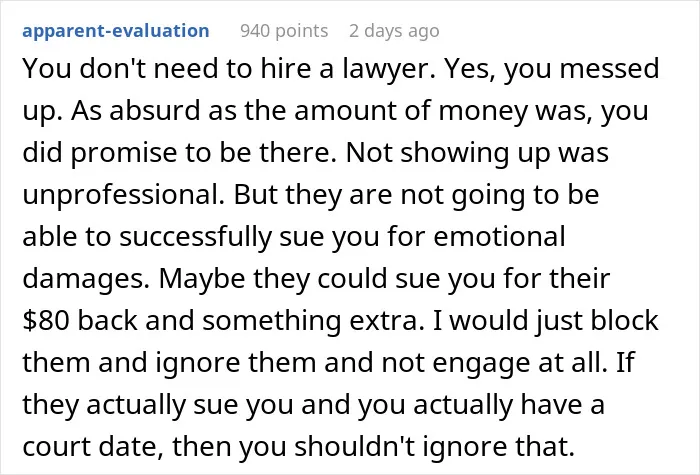Click the '2 days ago' timestamp
700x475 pixels.
pyautogui.click(x=394, y=31)
